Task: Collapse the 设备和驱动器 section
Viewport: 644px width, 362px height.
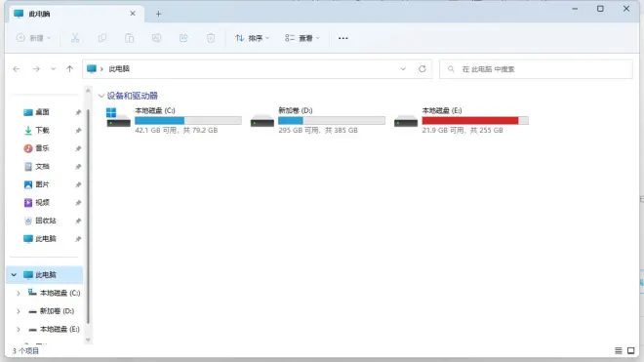Action: click(101, 96)
